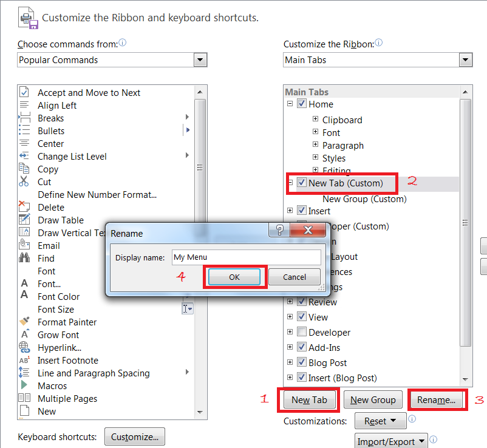Select Insert Footnote in commands list
Viewport: 487px width, 448px height.
pyautogui.click(x=68, y=360)
